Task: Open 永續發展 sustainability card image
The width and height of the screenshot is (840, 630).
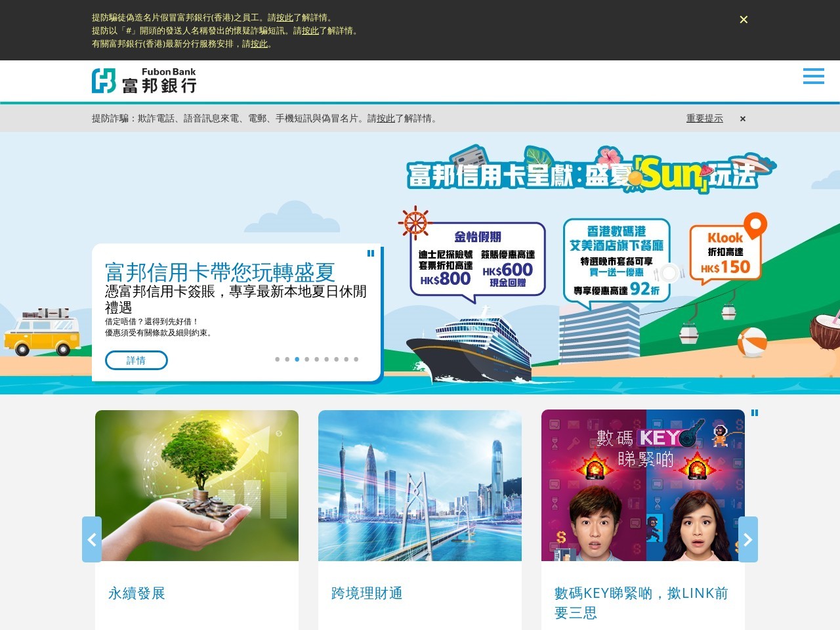Action: pos(197,486)
